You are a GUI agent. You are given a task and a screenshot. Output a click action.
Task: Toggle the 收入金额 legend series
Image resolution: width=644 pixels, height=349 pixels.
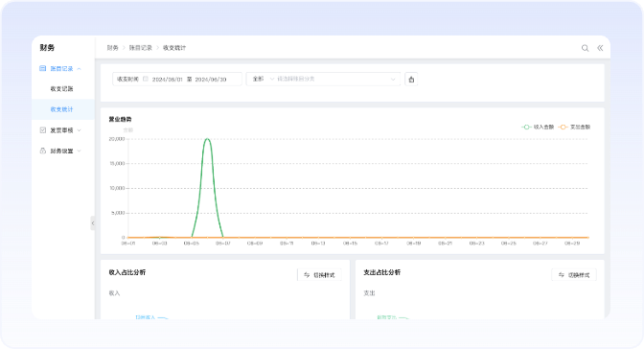[538, 127]
